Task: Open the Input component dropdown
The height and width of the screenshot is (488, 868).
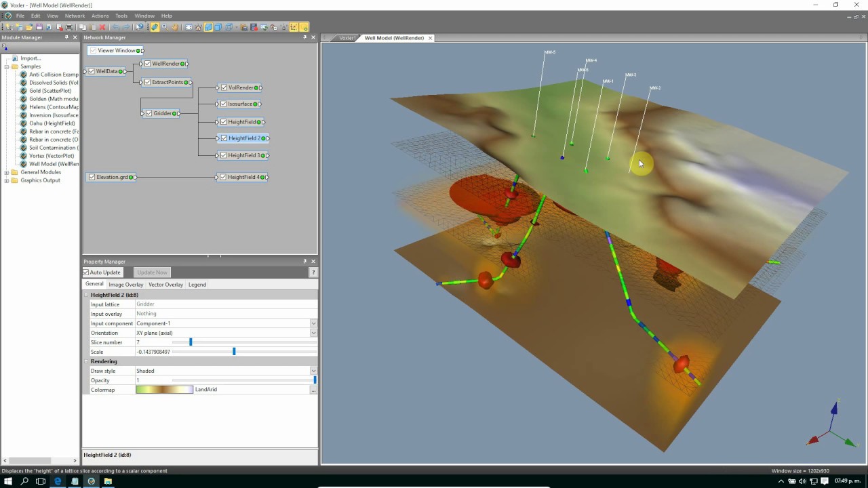Action: pyautogui.click(x=313, y=323)
